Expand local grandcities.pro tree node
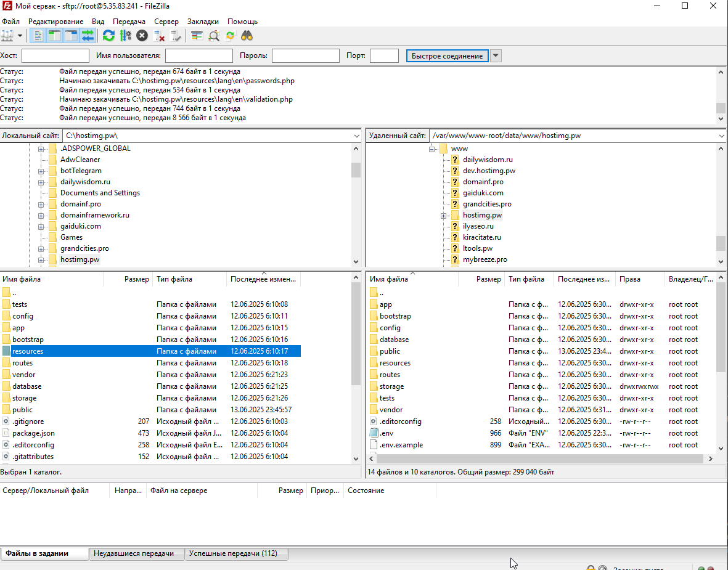The width and height of the screenshot is (728, 570). 41,249
